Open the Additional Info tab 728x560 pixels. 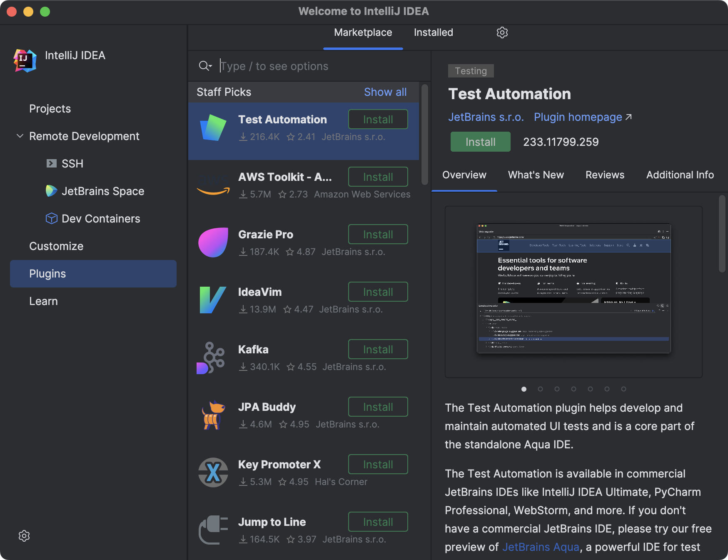coord(680,175)
